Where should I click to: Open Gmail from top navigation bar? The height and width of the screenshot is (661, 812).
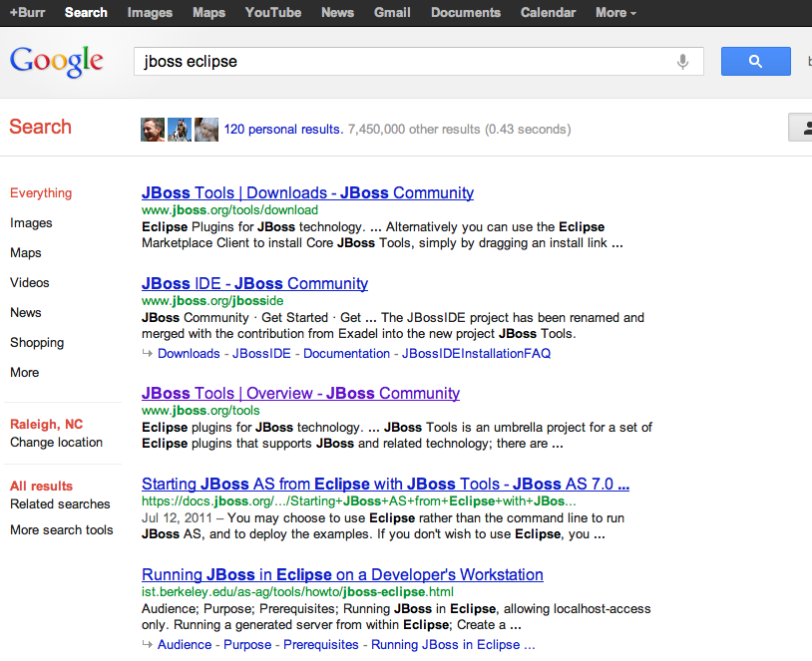point(392,12)
